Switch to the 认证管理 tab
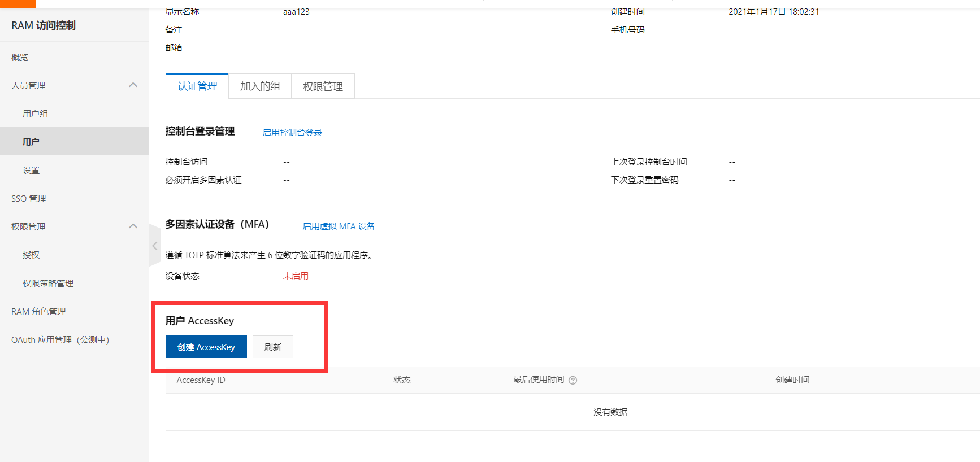 tap(197, 86)
